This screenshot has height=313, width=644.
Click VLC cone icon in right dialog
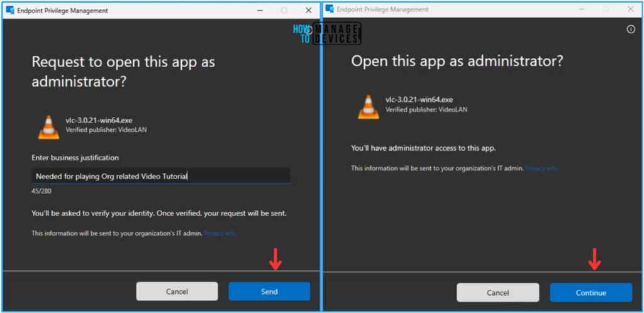[369, 107]
